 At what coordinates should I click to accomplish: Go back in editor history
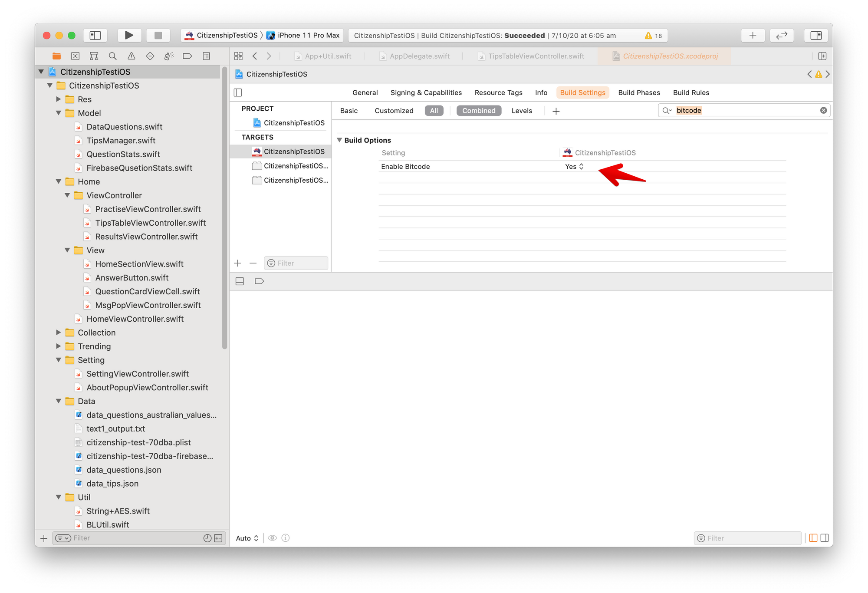click(x=255, y=56)
